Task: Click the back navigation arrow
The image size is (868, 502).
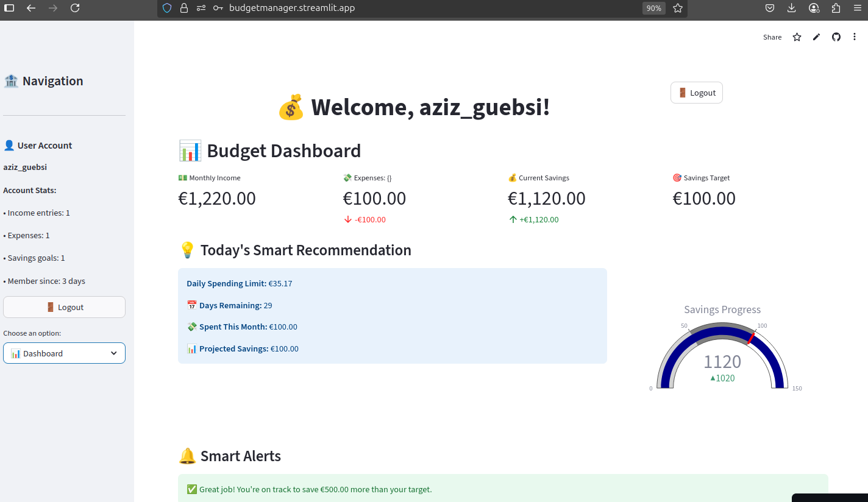Action: click(31, 8)
